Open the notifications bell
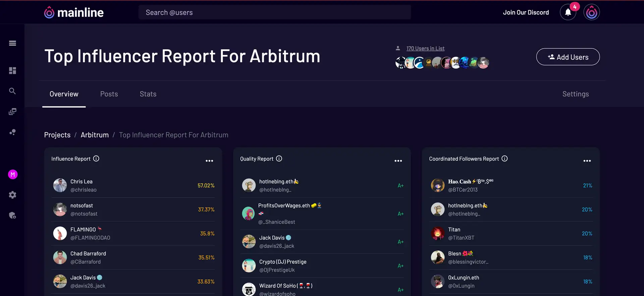Viewport: 644px width, 296px height. pyautogui.click(x=568, y=12)
